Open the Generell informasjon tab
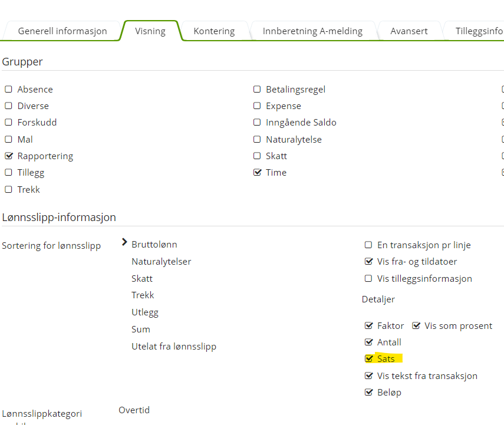 (62, 31)
